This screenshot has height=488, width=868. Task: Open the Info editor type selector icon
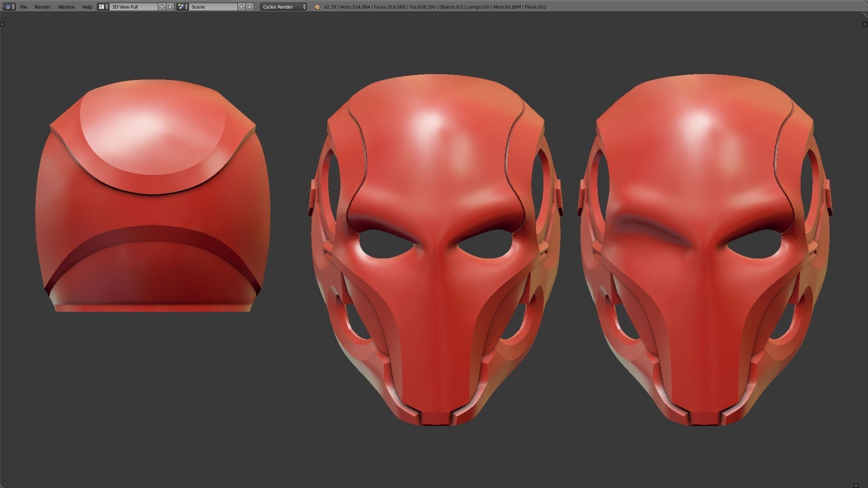(9, 7)
